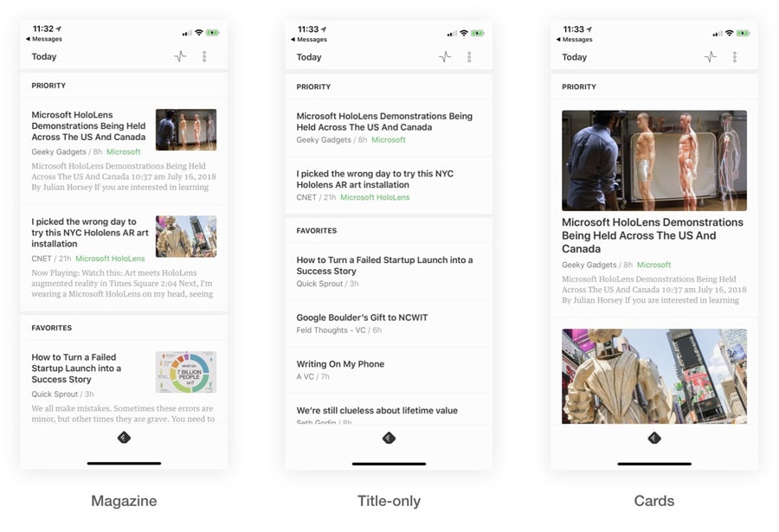The width and height of the screenshot is (779, 532).
Task: Tap the battery icon in Magazine status bar
Action: pos(213,33)
